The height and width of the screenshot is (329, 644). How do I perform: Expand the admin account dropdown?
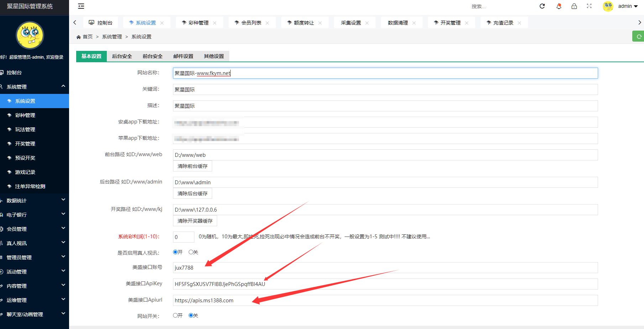pyautogui.click(x=627, y=6)
